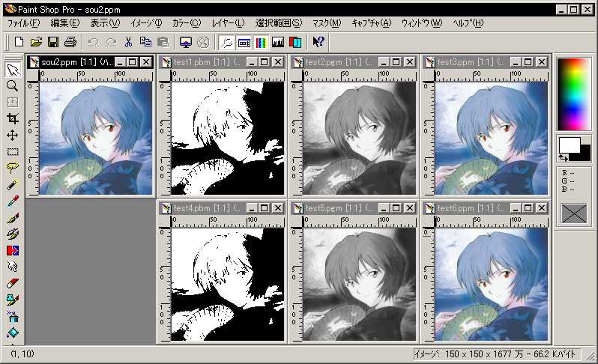Open full screen preview monitor icon
The width and height of the screenshot is (598, 364).
(186, 42)
